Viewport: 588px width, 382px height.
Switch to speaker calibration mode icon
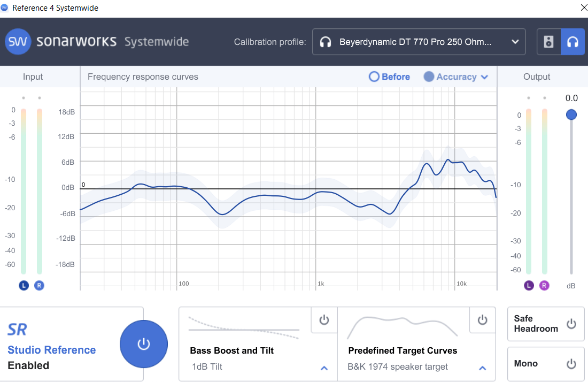point(548,42)
